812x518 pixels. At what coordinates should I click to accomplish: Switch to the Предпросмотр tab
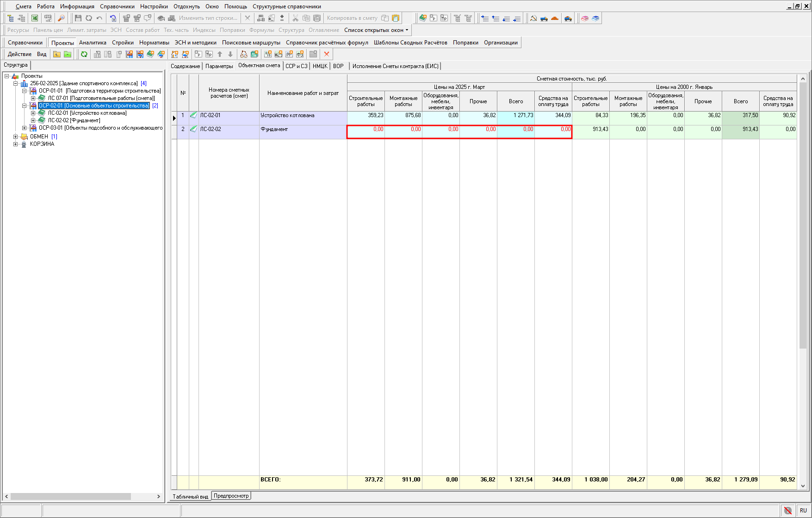[x=231, y=496]
